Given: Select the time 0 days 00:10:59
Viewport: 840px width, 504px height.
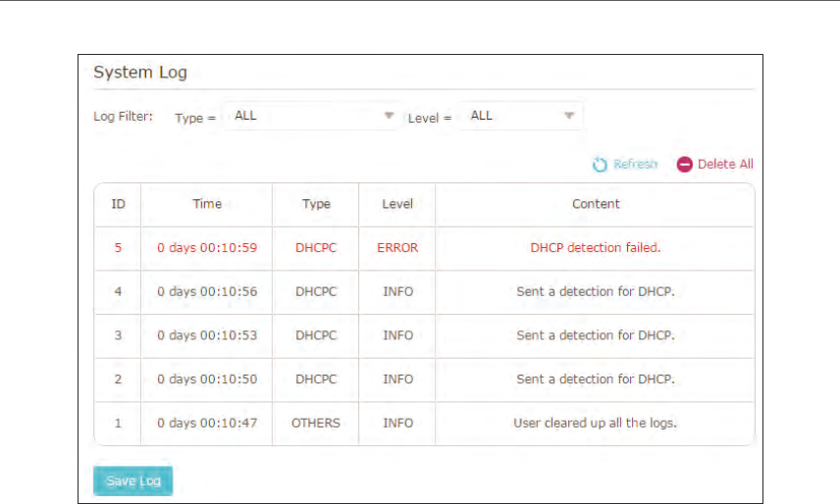Looking at the screenshot, I should [x=207, y=248].
